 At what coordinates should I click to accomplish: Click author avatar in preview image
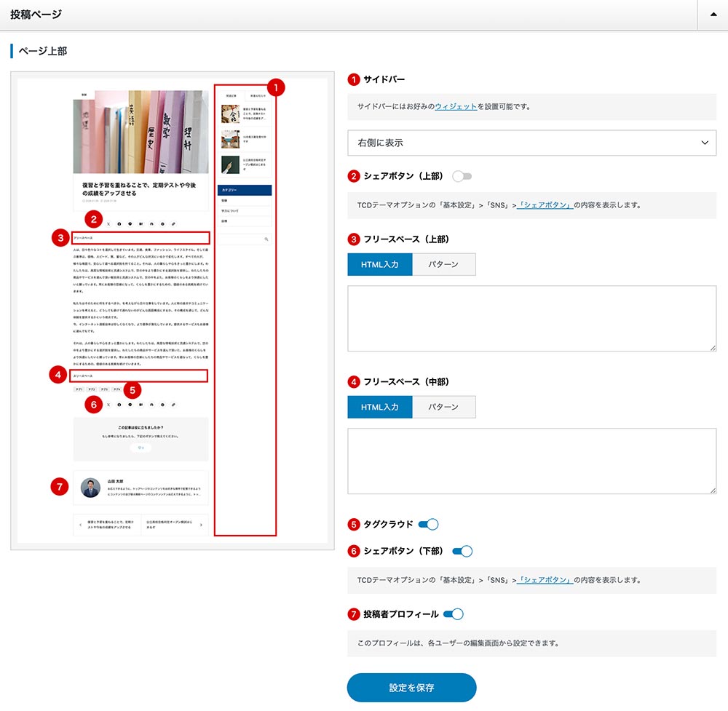[x=91, y=488]
